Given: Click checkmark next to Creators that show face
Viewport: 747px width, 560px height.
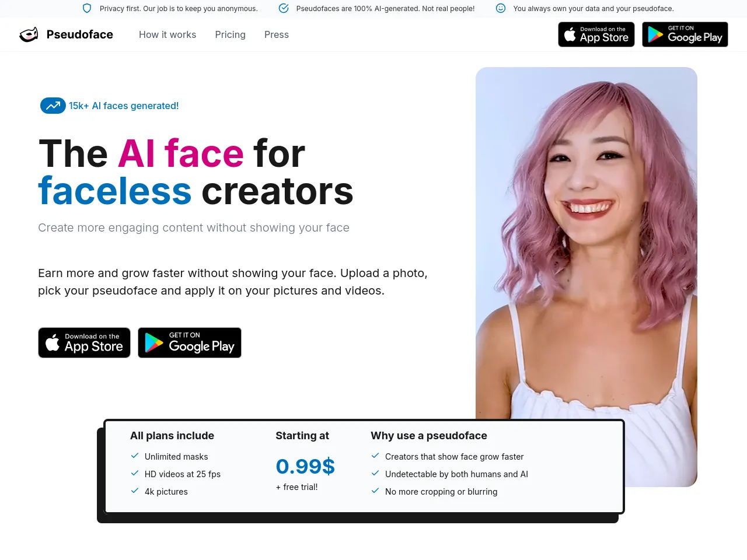Looking at the screenshot, I should (375, 456).
